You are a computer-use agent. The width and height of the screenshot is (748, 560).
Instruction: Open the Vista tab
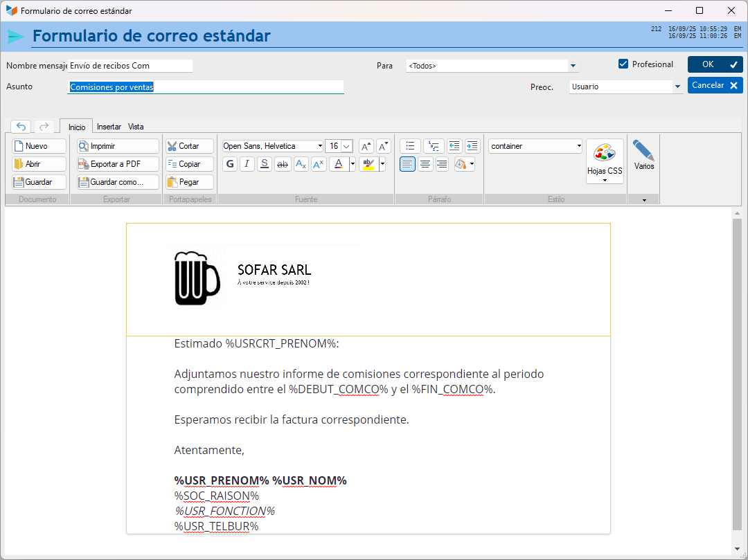coord(136,127)
